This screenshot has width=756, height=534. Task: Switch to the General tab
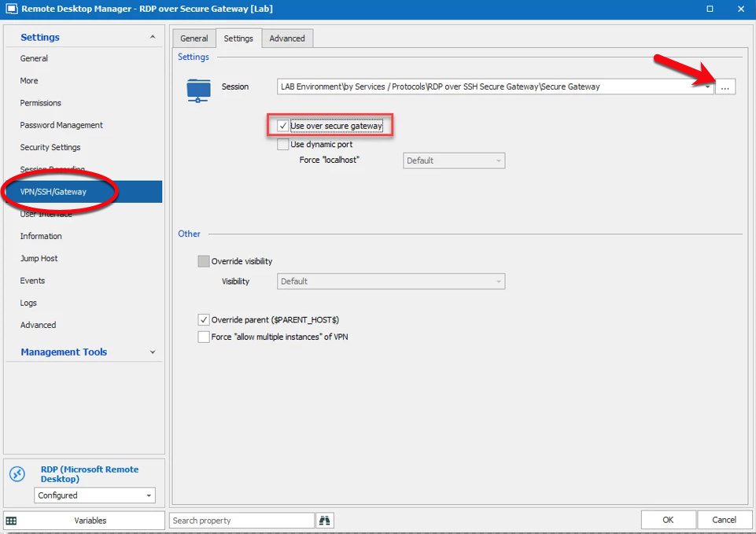point(194,39)
